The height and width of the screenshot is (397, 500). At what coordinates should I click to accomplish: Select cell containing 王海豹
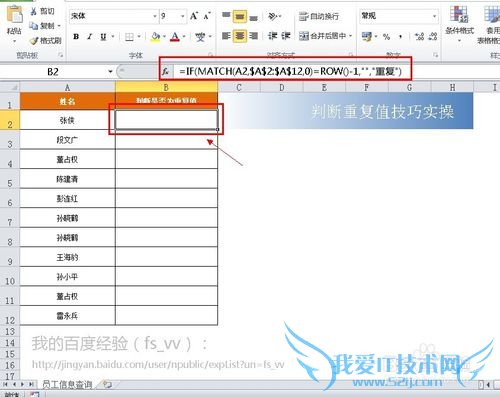click(x=67, y=257)
